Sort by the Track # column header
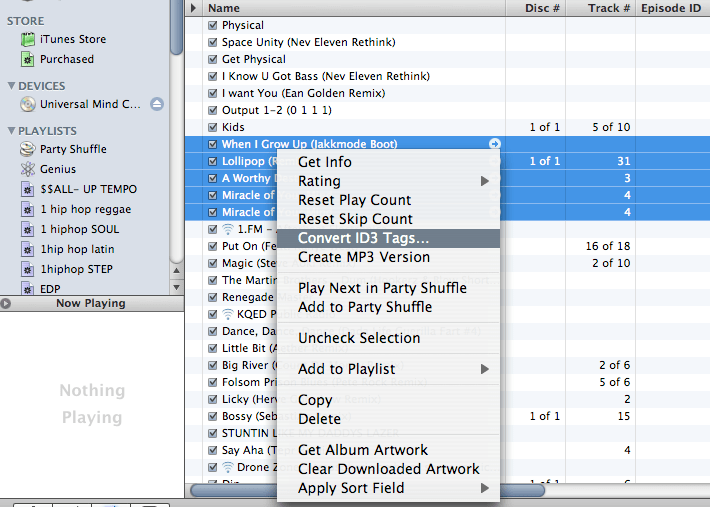The width and height of the screenshot is (710, 507). tap(600, 8)
